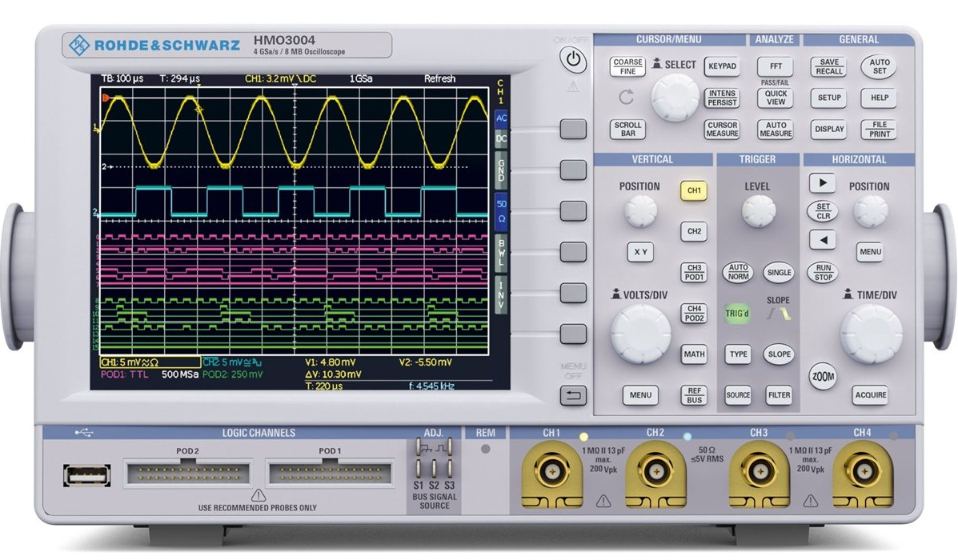Screen dimensions: 958x560
Task: Select DC coupling on screen menu
Action: 501,139
